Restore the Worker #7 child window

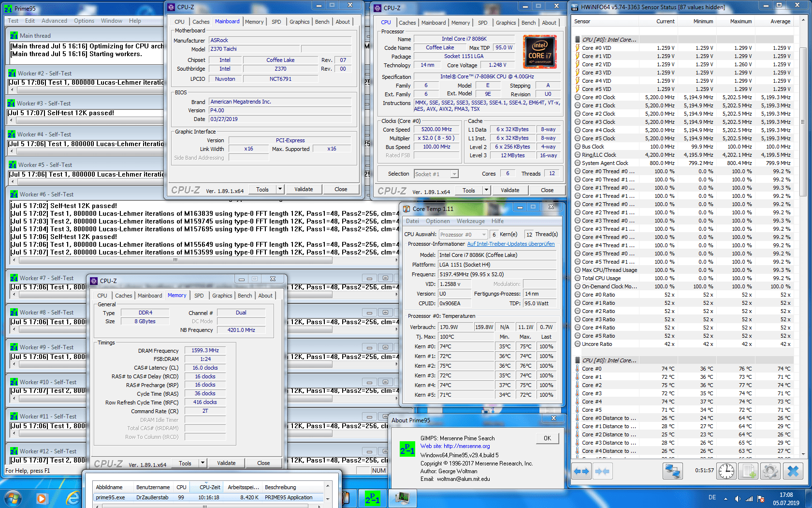click(x=385, y=278)
